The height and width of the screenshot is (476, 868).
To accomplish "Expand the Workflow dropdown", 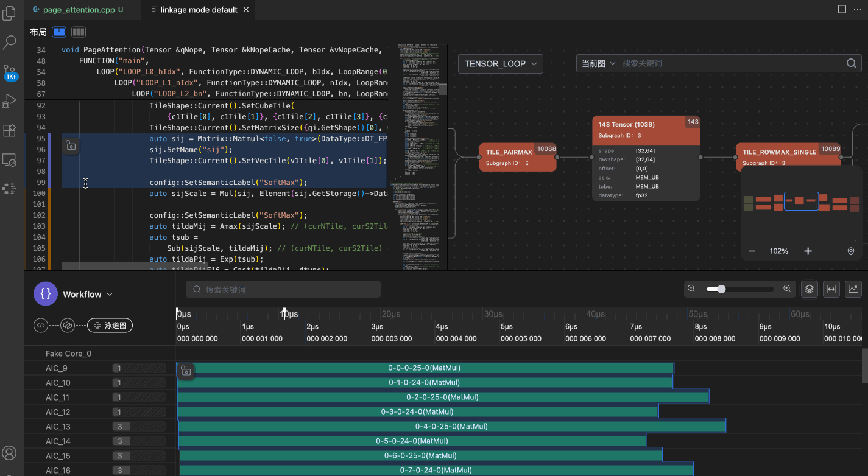I will click(88, 294).
